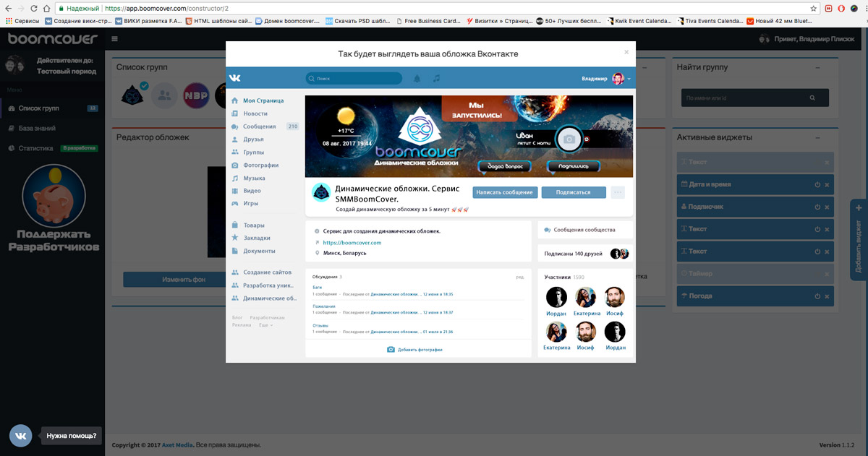Toggle power for Погода widget

[x=817, y=296]
